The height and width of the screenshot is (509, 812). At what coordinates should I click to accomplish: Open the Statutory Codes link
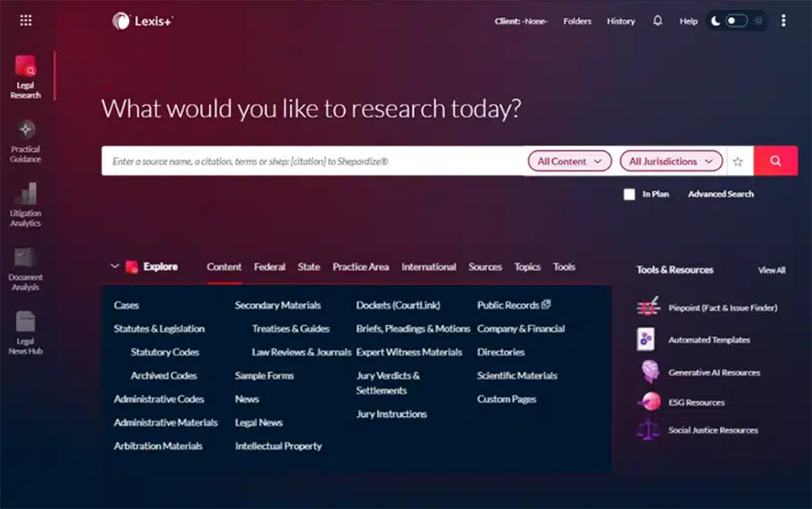[x=164, y=352]
